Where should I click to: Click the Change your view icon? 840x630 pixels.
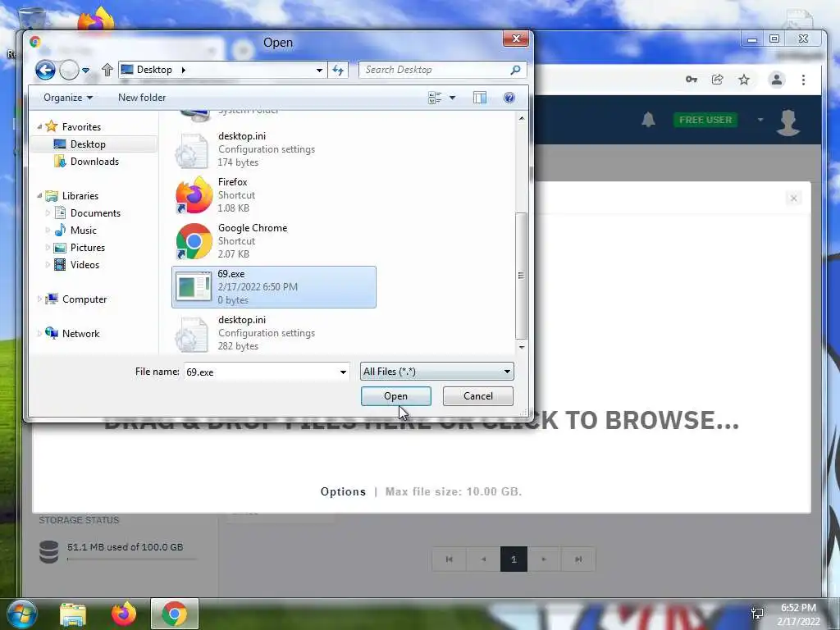(435, 98)
